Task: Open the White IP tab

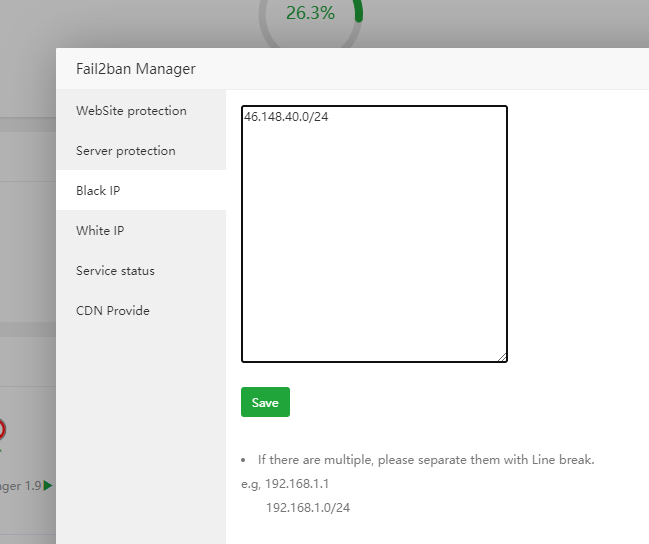Action: [x=141, y=231]
